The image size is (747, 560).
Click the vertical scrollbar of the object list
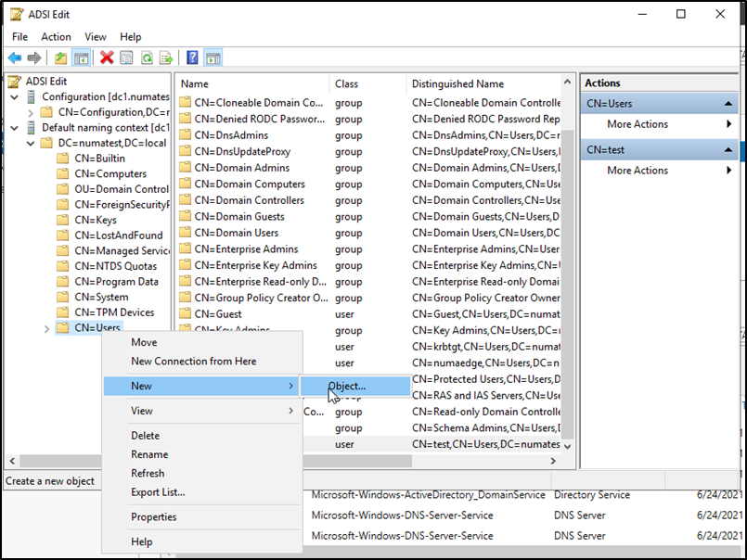click(x=568, y=278)
